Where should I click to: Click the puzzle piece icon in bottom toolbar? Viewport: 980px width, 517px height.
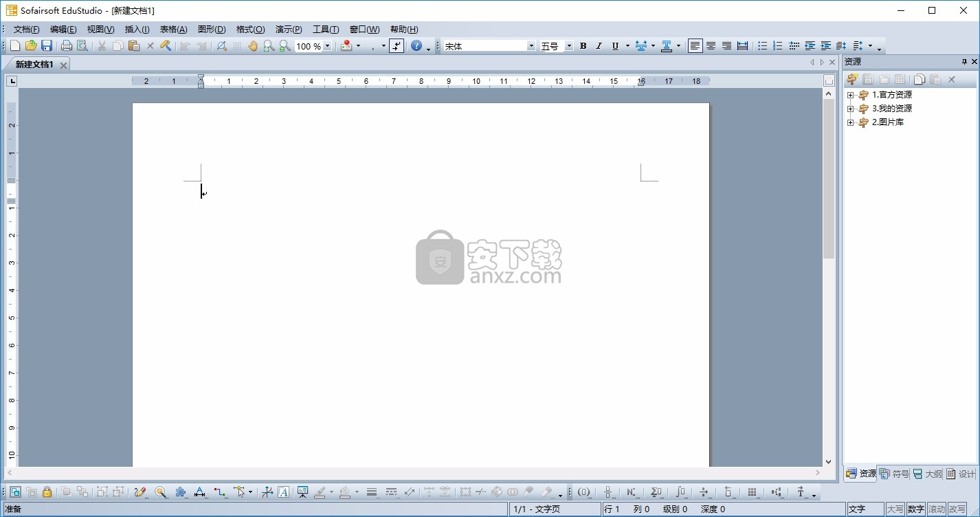click(x=181, y=492)
